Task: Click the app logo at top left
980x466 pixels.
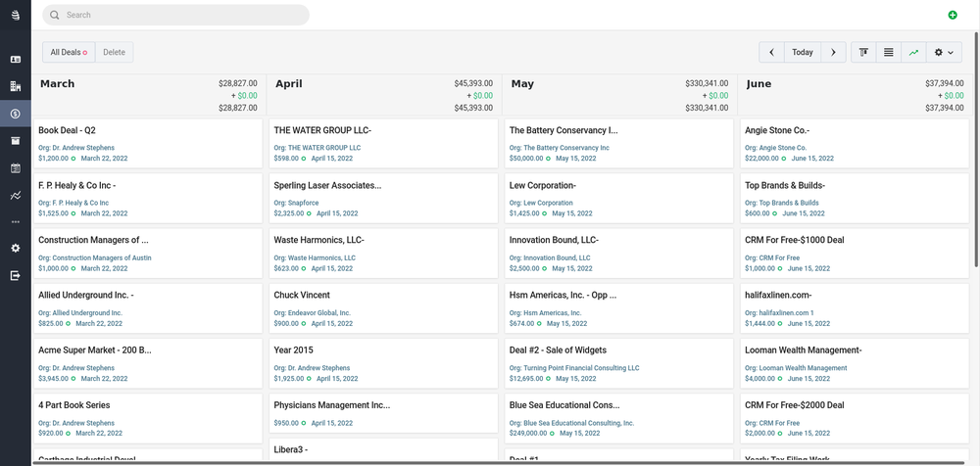Action: (x=16, y=15)
